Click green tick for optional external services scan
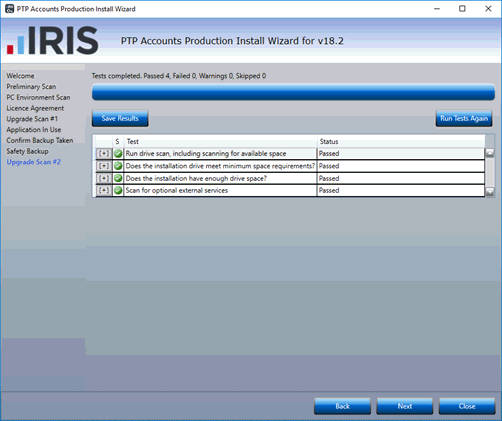The height and width of the screenshot is (421, 502). tap(118, 190)
